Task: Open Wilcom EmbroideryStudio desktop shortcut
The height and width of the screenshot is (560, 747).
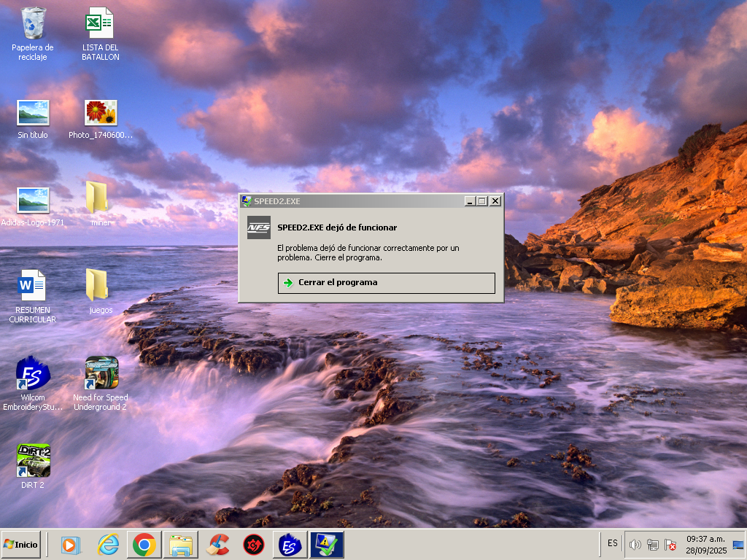Action: (33, 374)
